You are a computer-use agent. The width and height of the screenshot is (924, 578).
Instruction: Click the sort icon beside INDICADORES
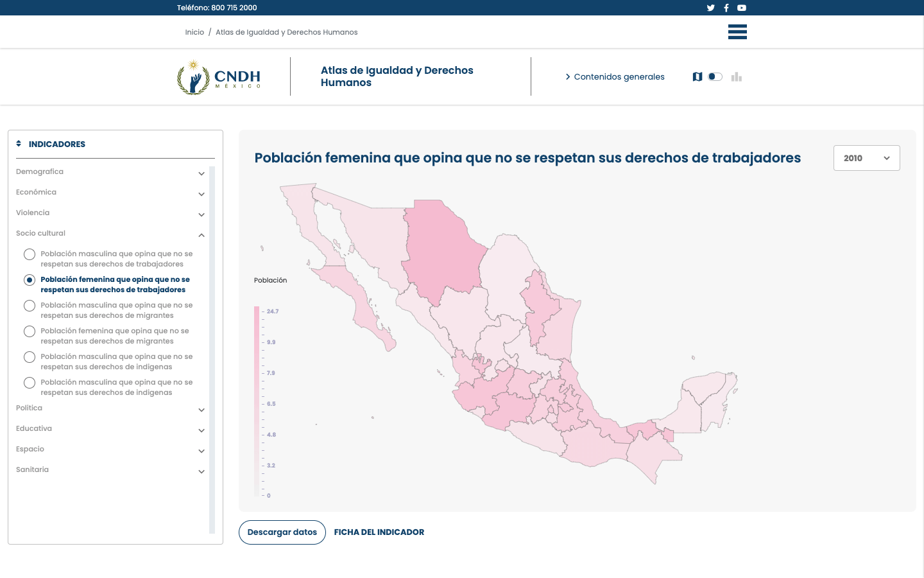(x=19, y=144)
